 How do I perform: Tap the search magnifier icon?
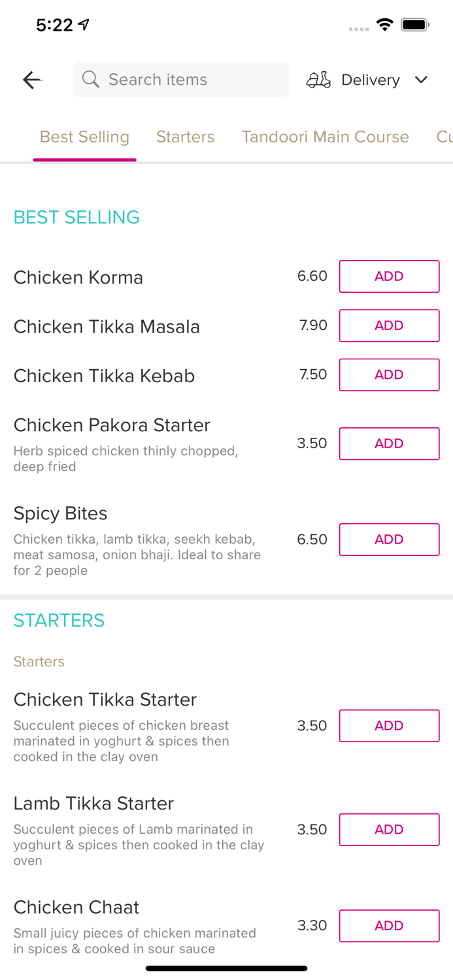click(91, 80)
